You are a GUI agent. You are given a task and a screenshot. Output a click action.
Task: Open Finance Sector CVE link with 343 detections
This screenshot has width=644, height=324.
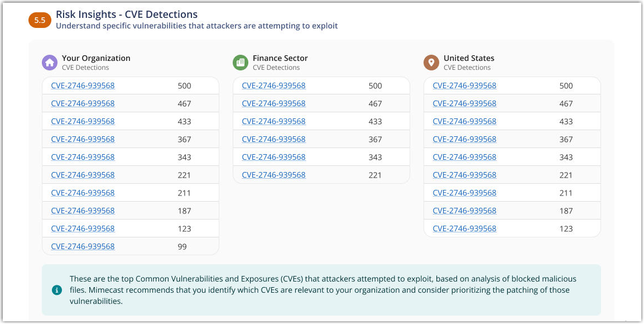[x=273, y=158]
